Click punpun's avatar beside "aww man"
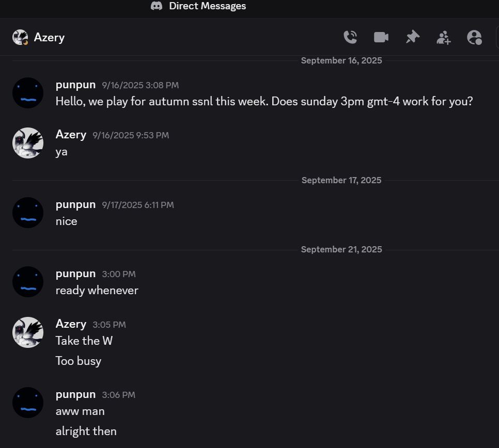499x448 pixels. pos(28,403)
